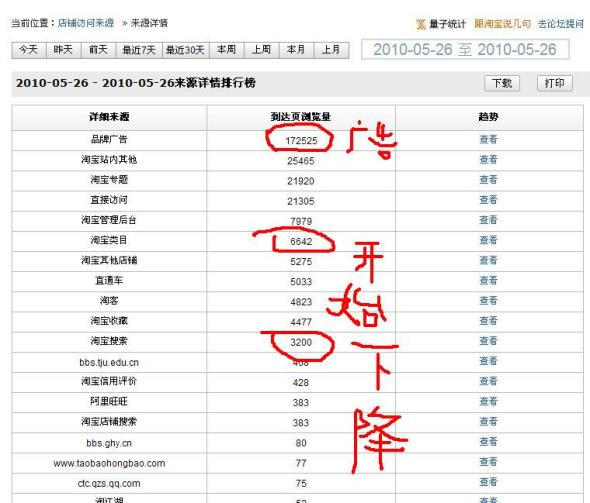Click the 打印 button
The image size is (590, 503).
pos(555,83)
